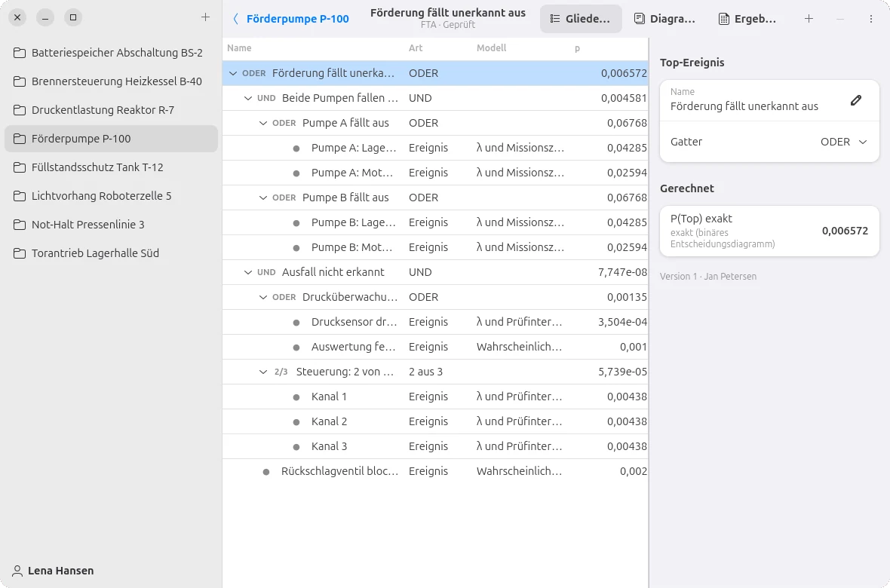Select the Kanal 2 event row
Image resolution: width=890 pixels, height=588 pixels.
coord(434,421)
